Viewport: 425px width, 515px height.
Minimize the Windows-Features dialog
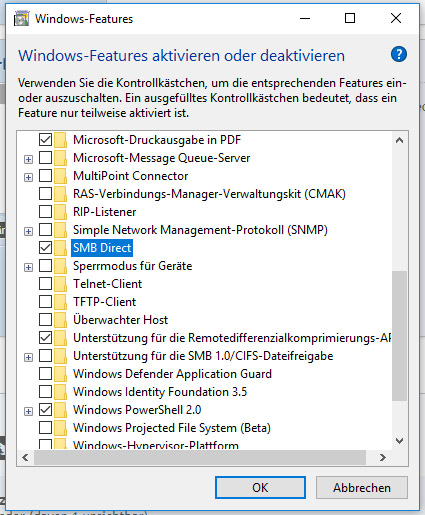pyautogui.click(x=305, y=18)
